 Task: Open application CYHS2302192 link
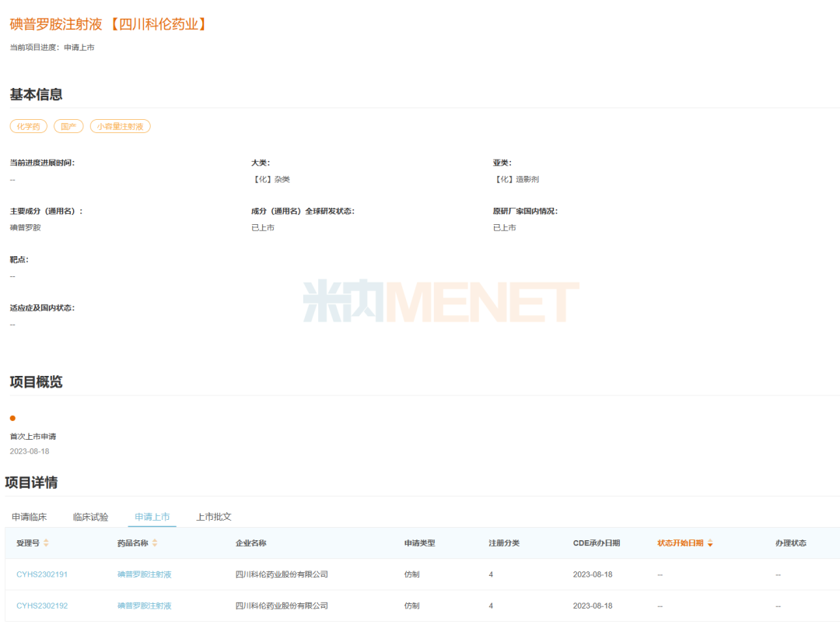[x=42, y=606]
